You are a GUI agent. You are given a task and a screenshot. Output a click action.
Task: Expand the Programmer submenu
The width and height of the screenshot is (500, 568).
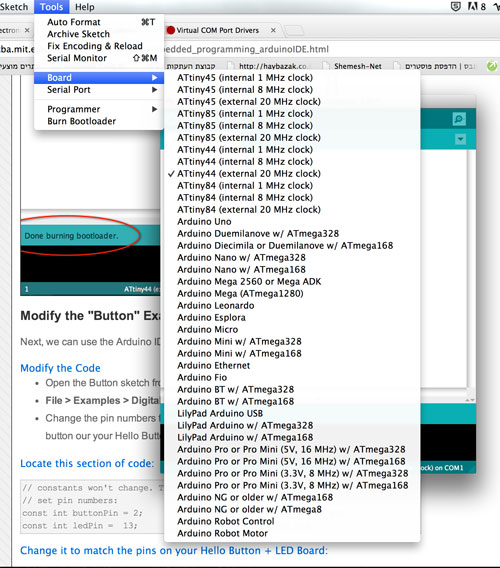coord(99,109)
